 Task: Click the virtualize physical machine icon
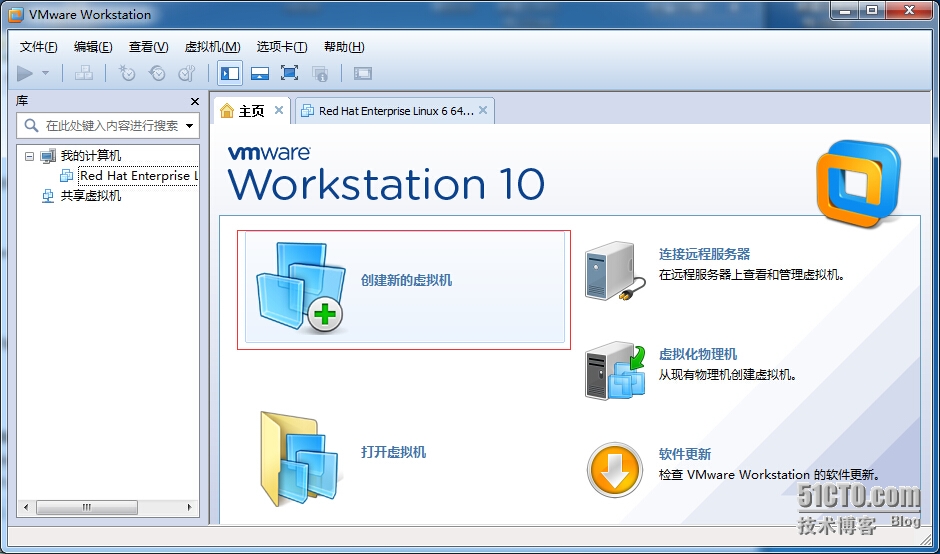coord(615,371)
